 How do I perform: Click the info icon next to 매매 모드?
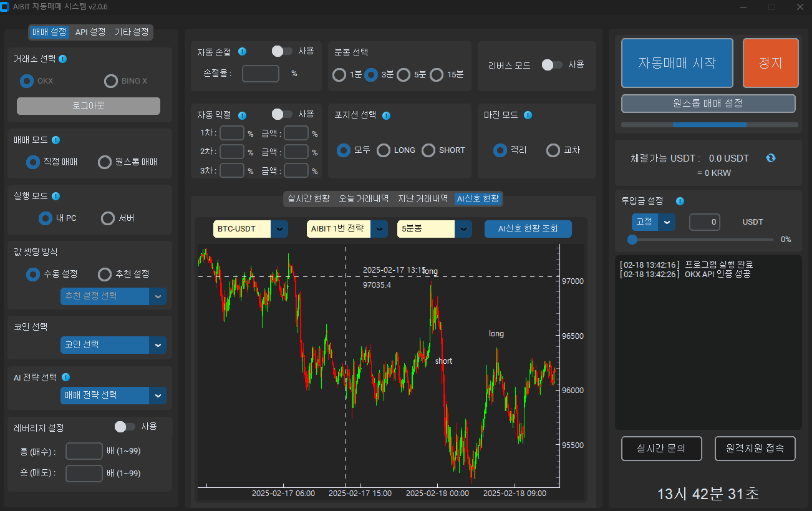coord(56,140)
